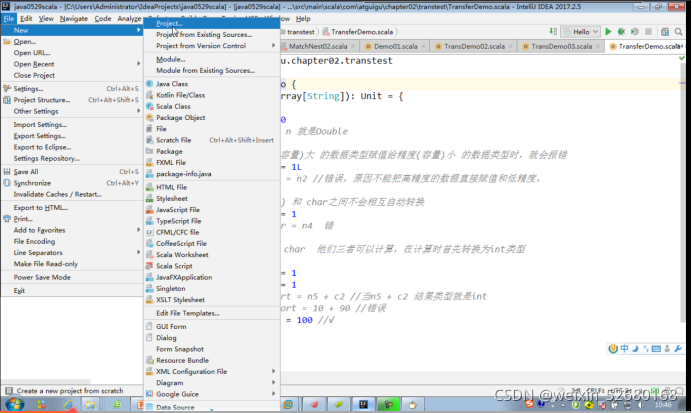Choose FXML File entry
Viewport: 692px width, 413px height.
(x=212, y=162)
